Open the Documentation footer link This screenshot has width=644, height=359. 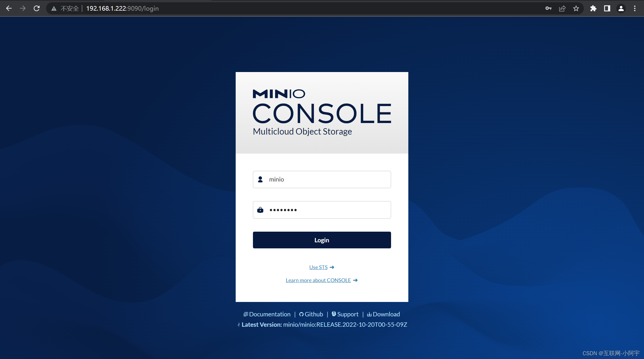tap(270, 314)
